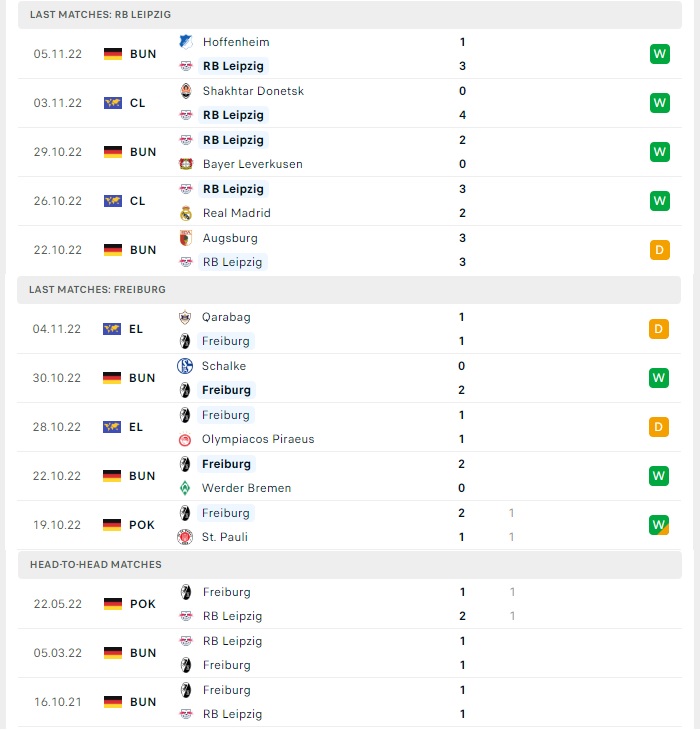Image resolution: width=700 pixels, height=730 pixels.
Task: Click the Hoffenheim club crest icon
Action: click(x=186, y=42)
